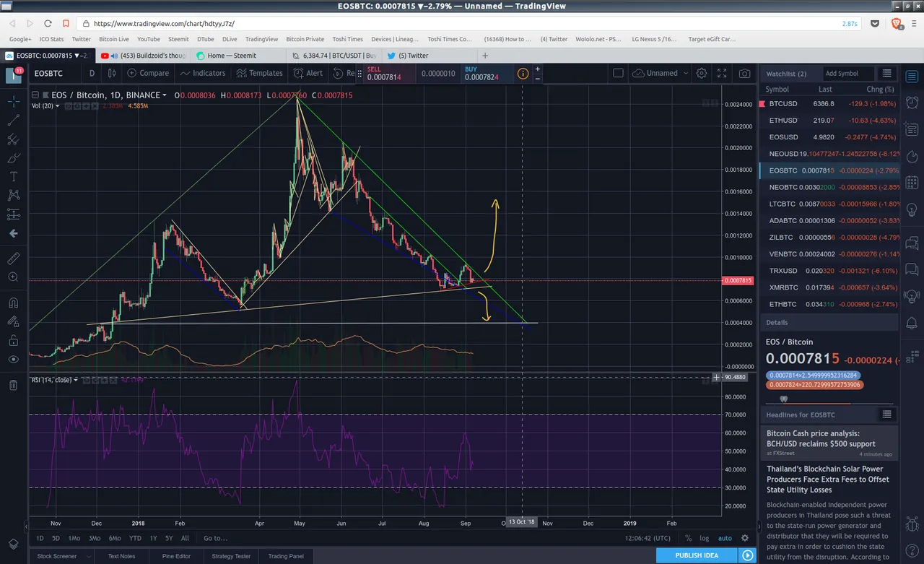
Task: Open the headlines list menu for EOSBTC
Action: pos(887,414)
